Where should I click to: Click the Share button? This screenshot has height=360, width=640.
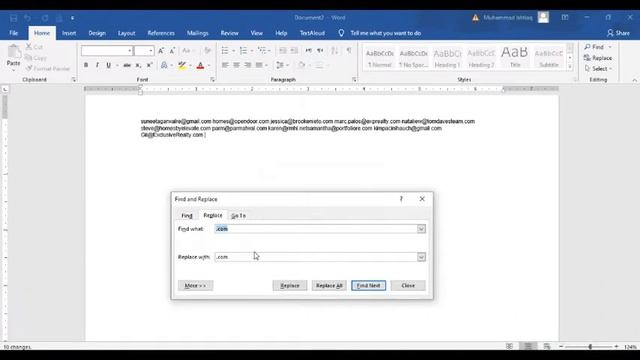(618, 33)
